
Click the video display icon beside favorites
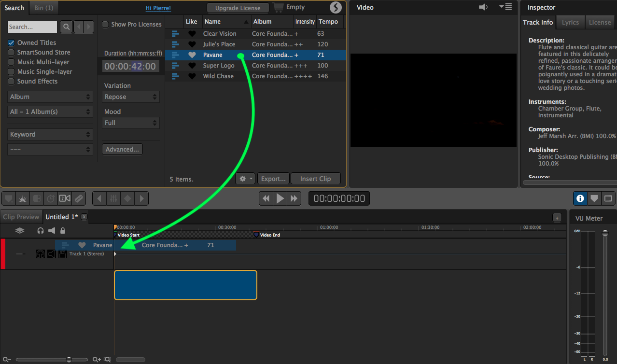608,198
